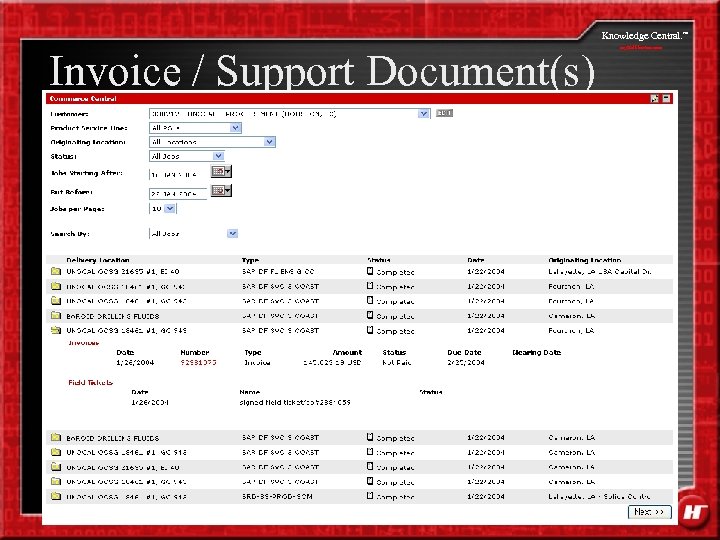Sort by the Date column header in job list
Viewport: 720px width, 540px height.
[x=476, y=260]
